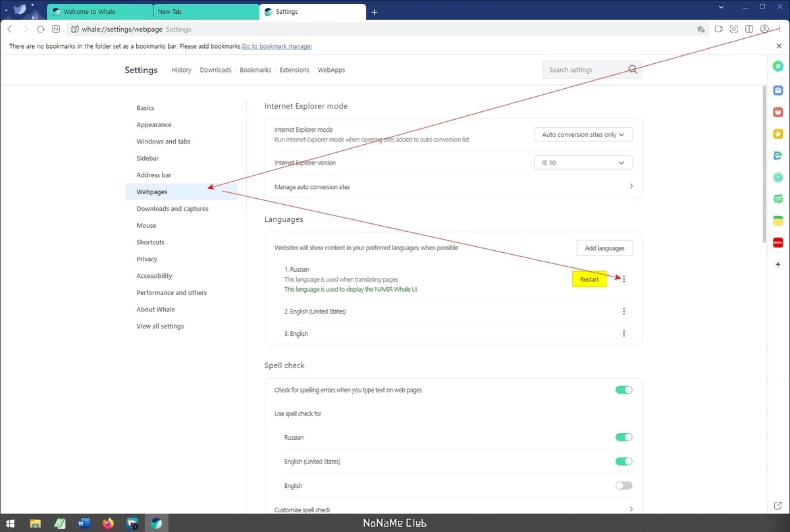This screenshot has height=532, width=790.
Task: Add a sidebar app with plus icon
Action: (x=777, y=264)
